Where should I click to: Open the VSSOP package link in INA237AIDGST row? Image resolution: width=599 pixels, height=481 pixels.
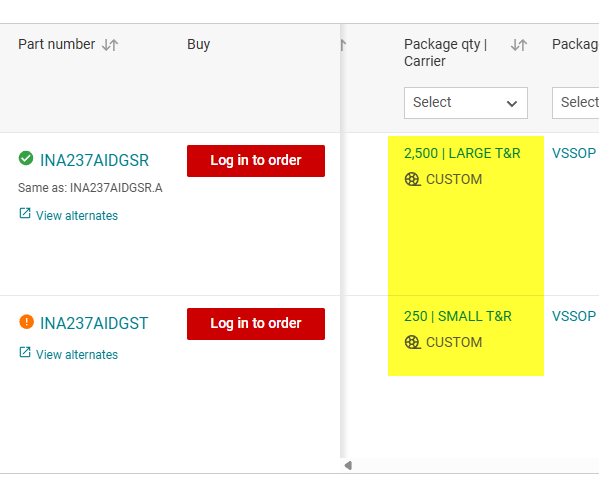[574, 317]
